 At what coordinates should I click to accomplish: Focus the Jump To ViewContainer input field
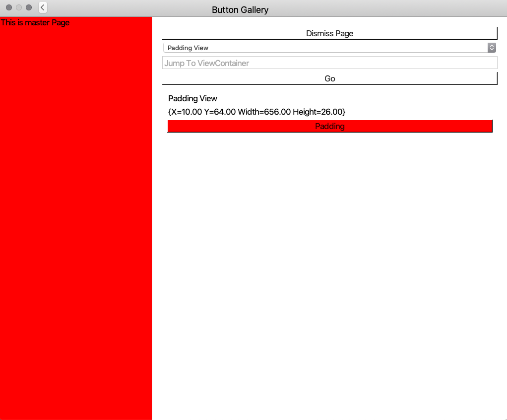click(x=329, y=63)
